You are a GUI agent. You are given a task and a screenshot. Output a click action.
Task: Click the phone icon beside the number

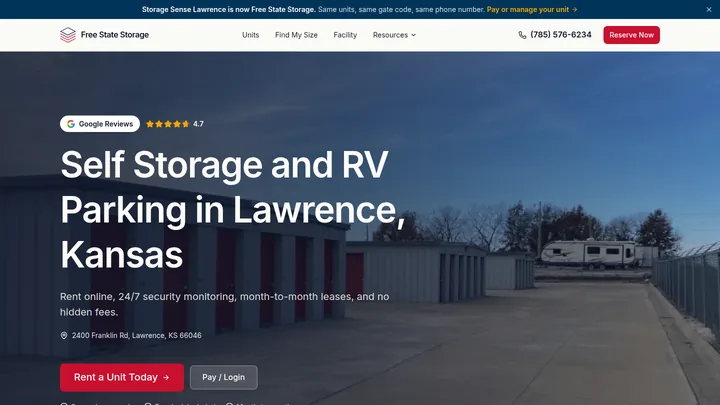(x=522, y=35)
